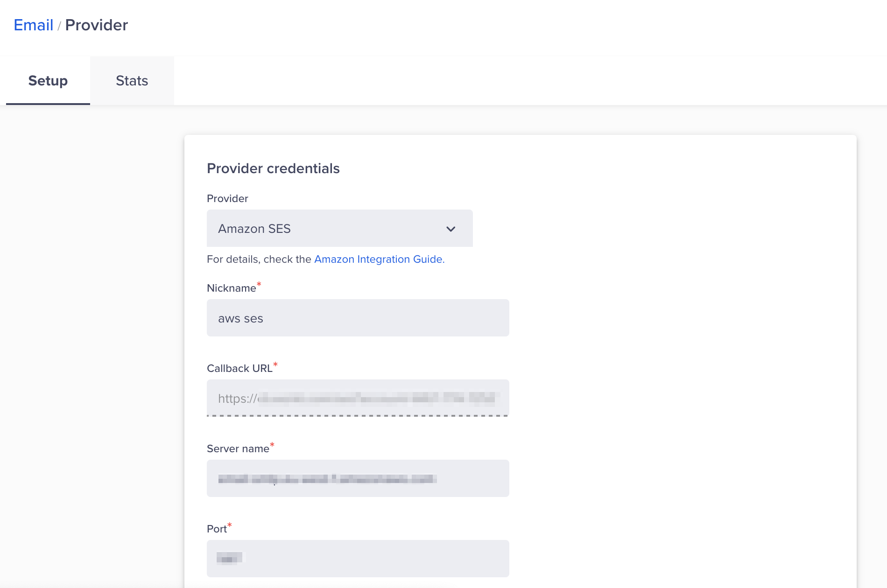Viewport: 887px width, 588px height.
Task: Click the Nickname field containing aws ses
Action: (x=358, y=318)
